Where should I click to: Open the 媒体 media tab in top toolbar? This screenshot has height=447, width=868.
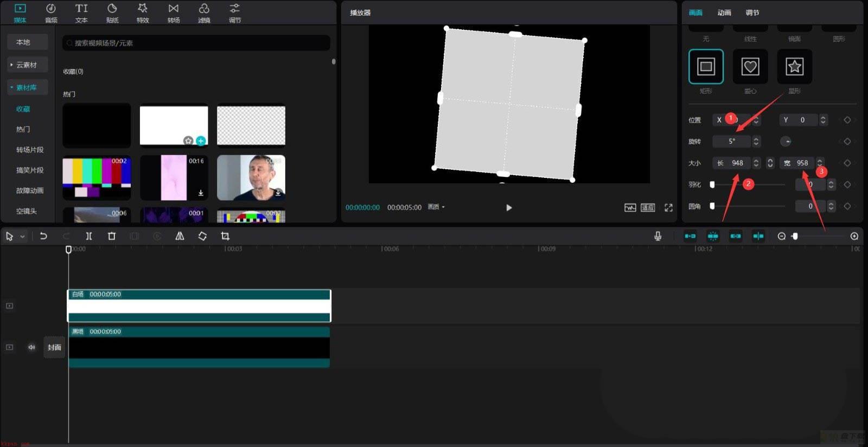(20, 13)
